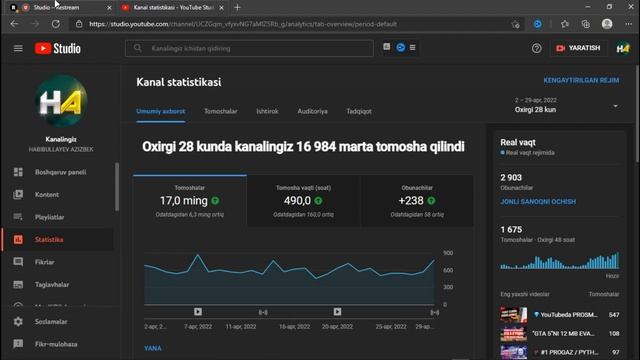Open the Oxirgi 28 kun period dropdown
The image size is (640, 360).
tap(567, 105)
